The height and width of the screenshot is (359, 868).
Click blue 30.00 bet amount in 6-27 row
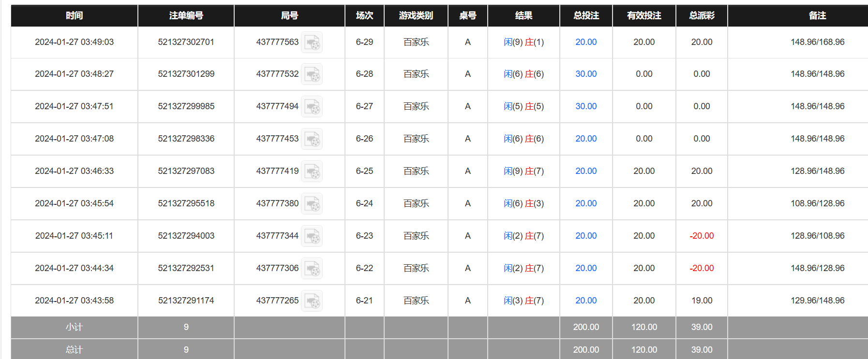tap(586, 106)
